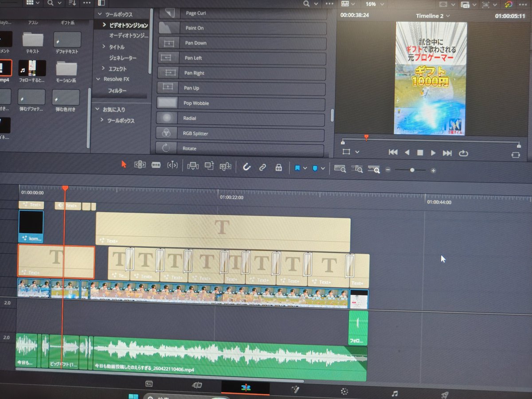This screenshot has width=532, height=399.
Task: Toggle the Position Lock padlock icon
Action: (278, 167)
